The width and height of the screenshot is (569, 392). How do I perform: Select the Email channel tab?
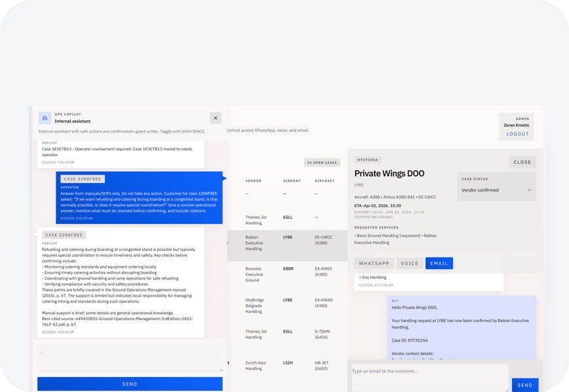(x=439, y=263)
